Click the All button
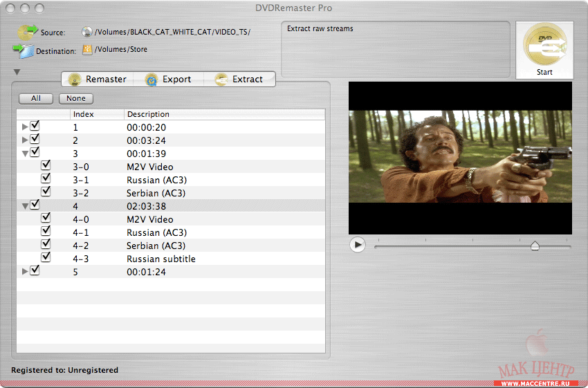This screenshot has width=588, height=388. coord(36,99)
